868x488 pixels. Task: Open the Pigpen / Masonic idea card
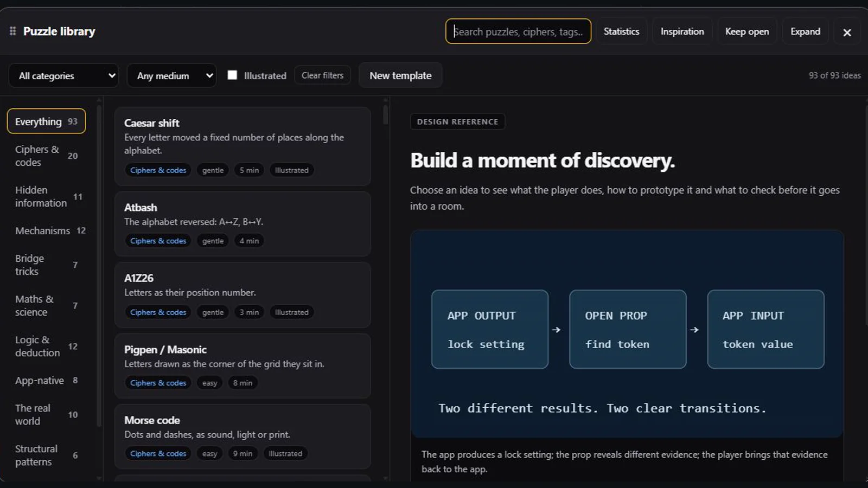pyautogui.click(x=242, y=365)
